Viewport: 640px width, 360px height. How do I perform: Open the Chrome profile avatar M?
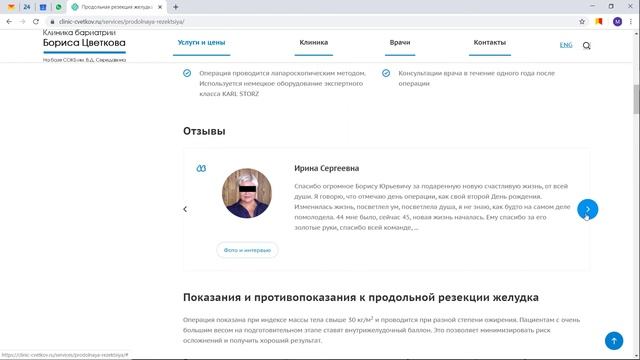tap(617, 22)
